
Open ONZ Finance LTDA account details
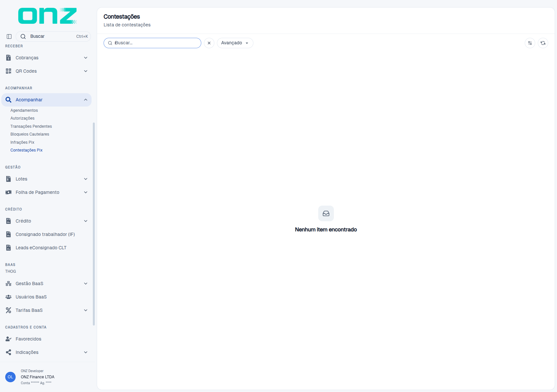click(37, 377)
